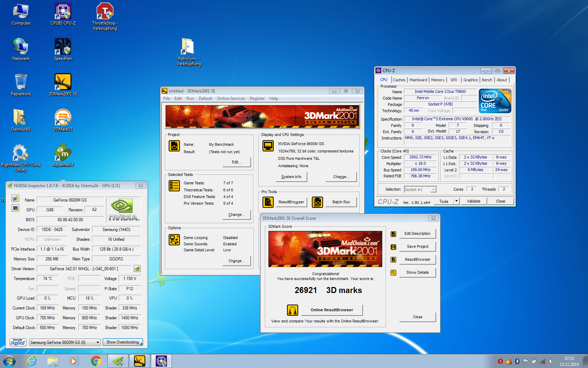This screenshot has width=588, height=368.
Task: Click the Driver Version field in NVIDIA Inspector
Action: (84, 269)
